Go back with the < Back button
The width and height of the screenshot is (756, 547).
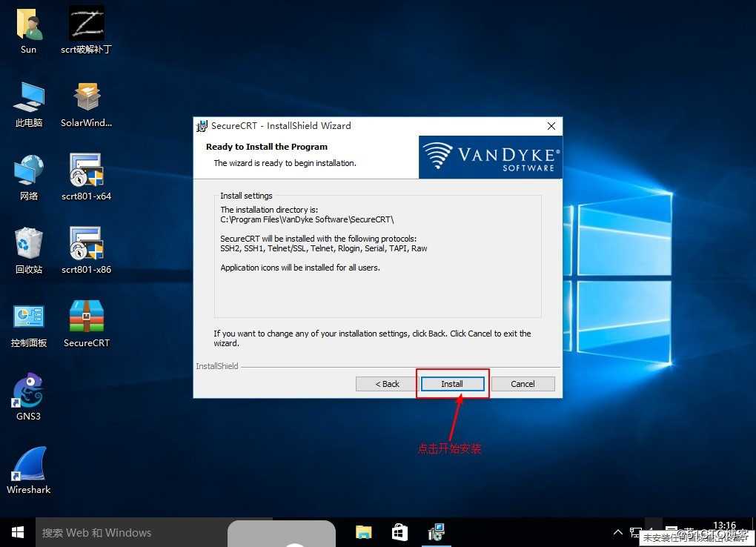tap(387, 384)
